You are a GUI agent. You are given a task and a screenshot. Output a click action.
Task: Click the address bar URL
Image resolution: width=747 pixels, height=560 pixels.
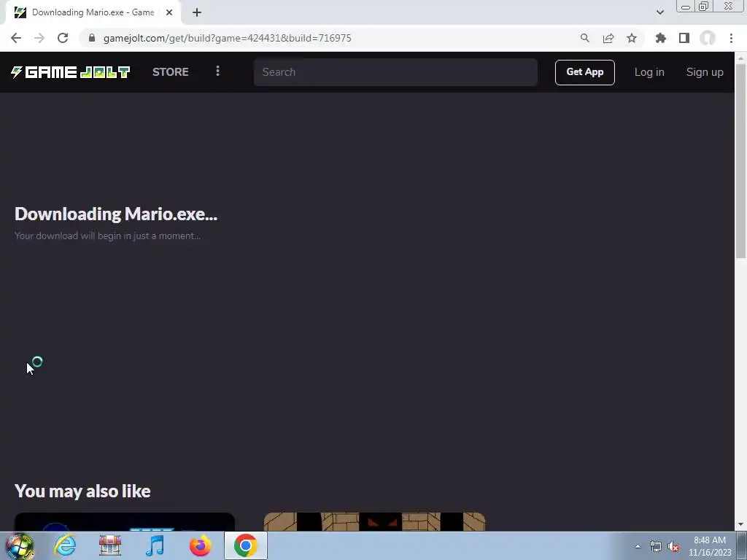tap(228, 38)
